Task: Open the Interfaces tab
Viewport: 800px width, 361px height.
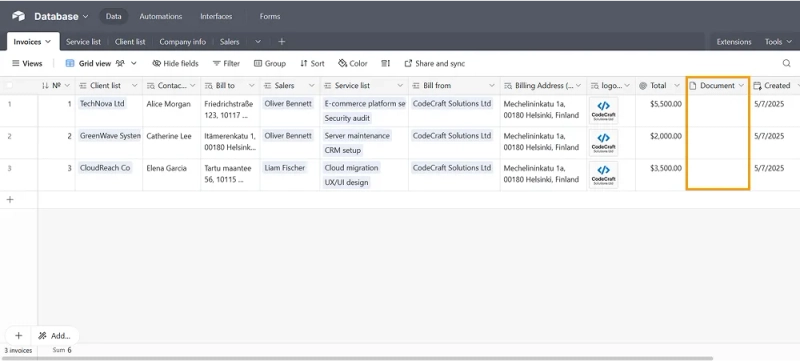Action: 216,16
